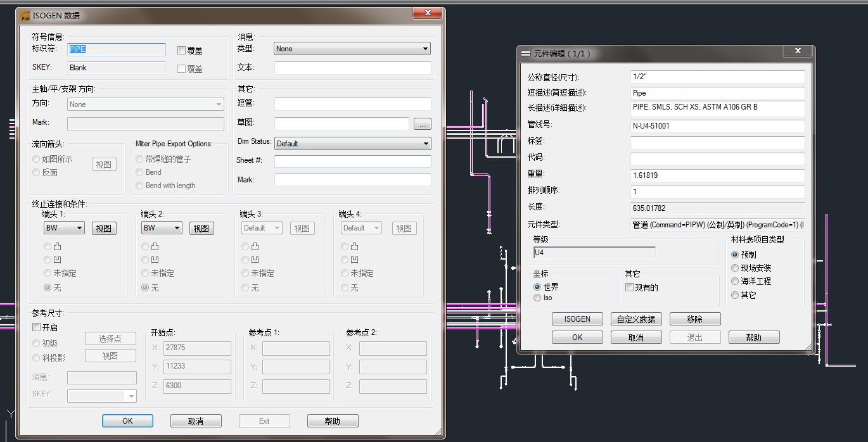Select the 海洋工程 radio option
The image size is (868, 442).
coord(735,281)
